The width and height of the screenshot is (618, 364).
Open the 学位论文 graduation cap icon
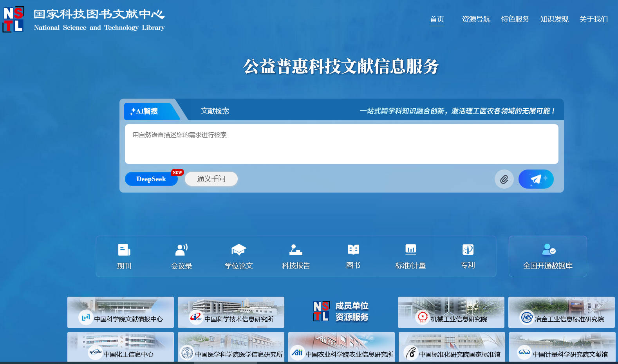239,250
